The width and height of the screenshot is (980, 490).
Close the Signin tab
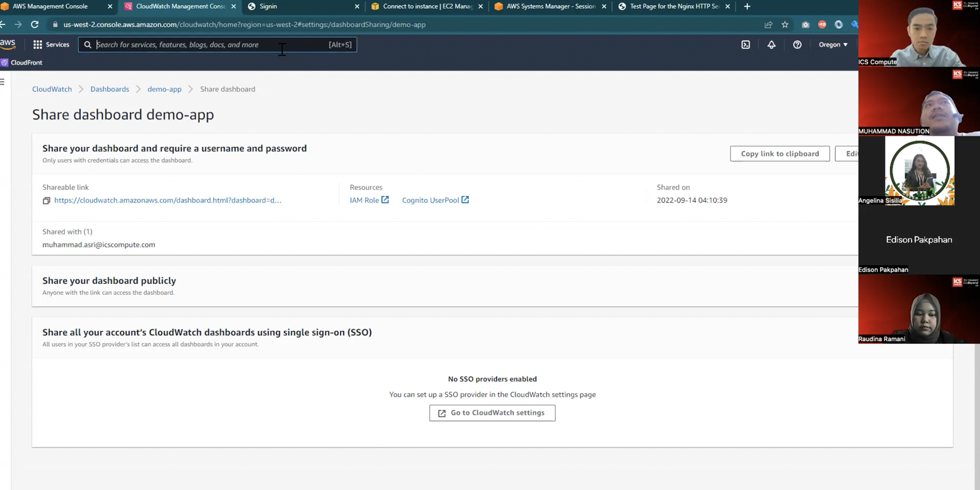coord(357,6)
